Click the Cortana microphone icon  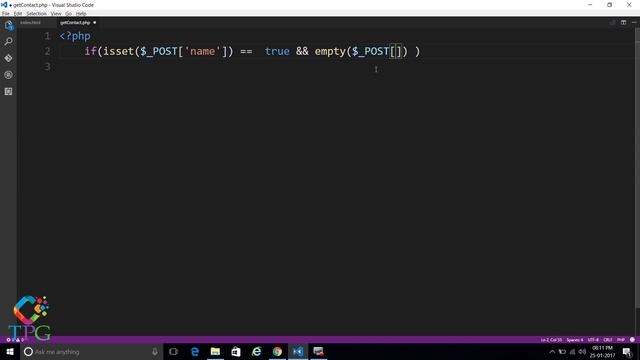click(x=155, y=351)
